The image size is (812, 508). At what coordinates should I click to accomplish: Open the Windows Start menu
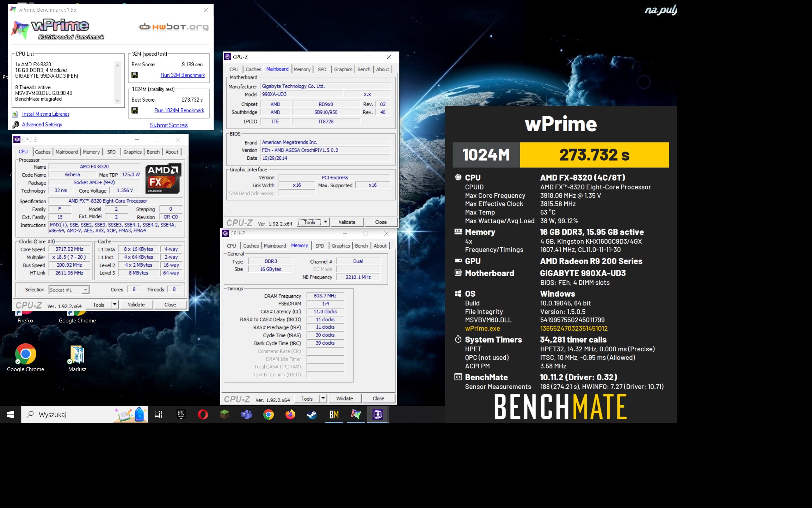point(11,415)
